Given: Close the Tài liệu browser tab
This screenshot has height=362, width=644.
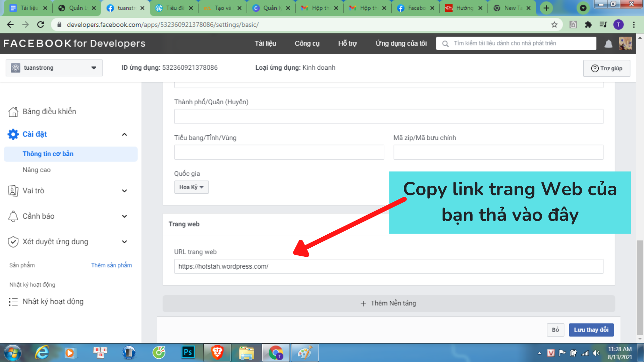Looking at the screenshot, I should point(45,8).
